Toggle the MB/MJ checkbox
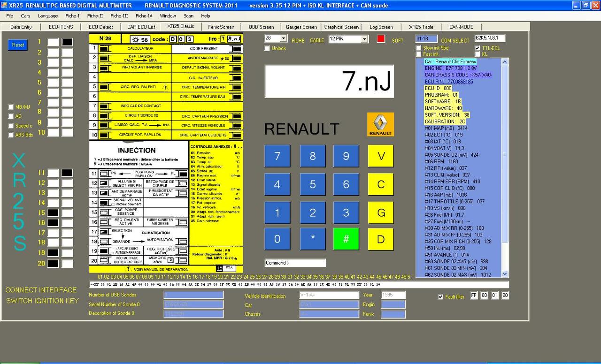 pyautogui.click(x=11, y=107)
